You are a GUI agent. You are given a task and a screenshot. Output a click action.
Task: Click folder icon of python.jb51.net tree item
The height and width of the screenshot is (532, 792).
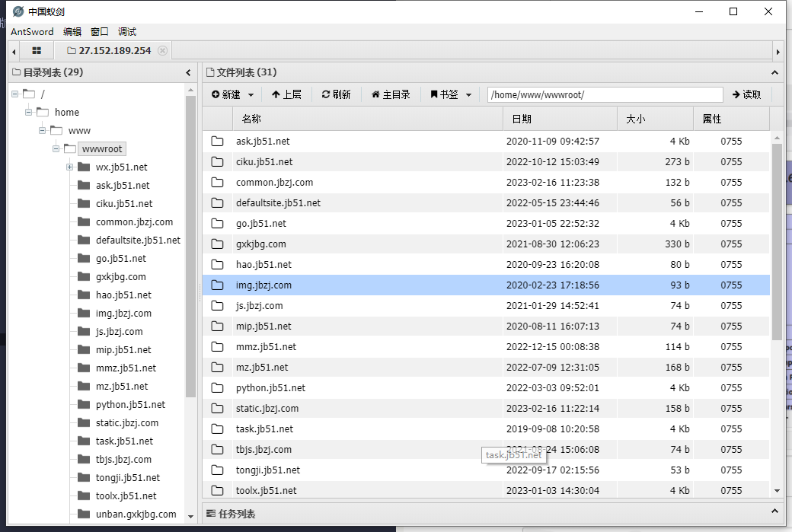tap(84, 404)
